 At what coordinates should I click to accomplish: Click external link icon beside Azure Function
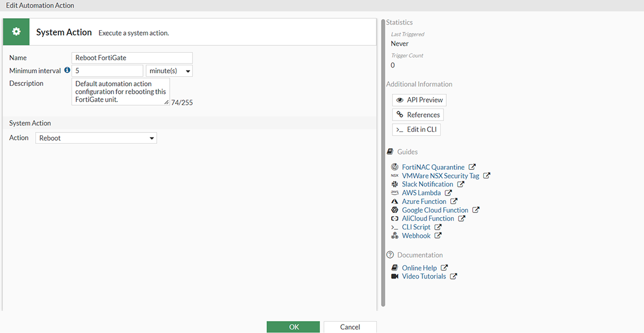[454, 201]
